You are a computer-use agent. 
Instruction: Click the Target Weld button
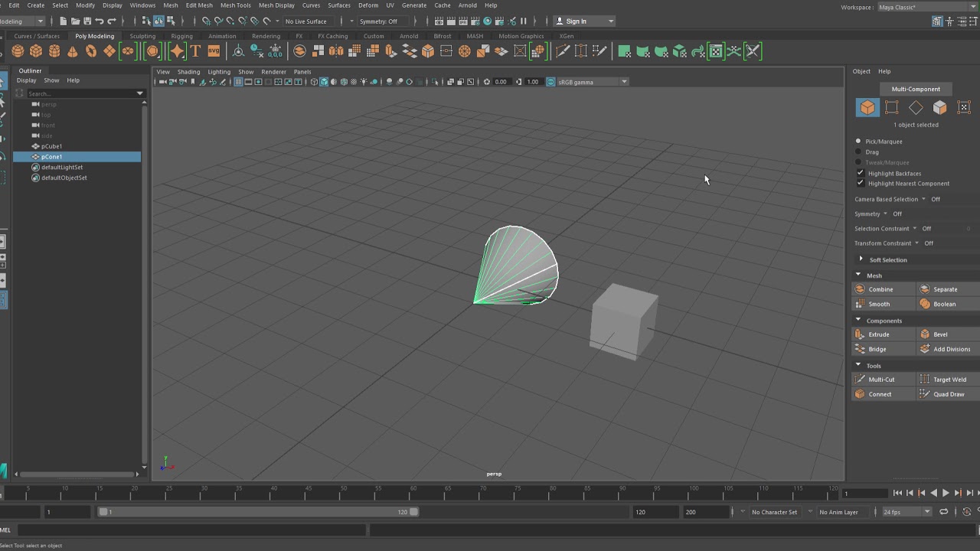949,380
